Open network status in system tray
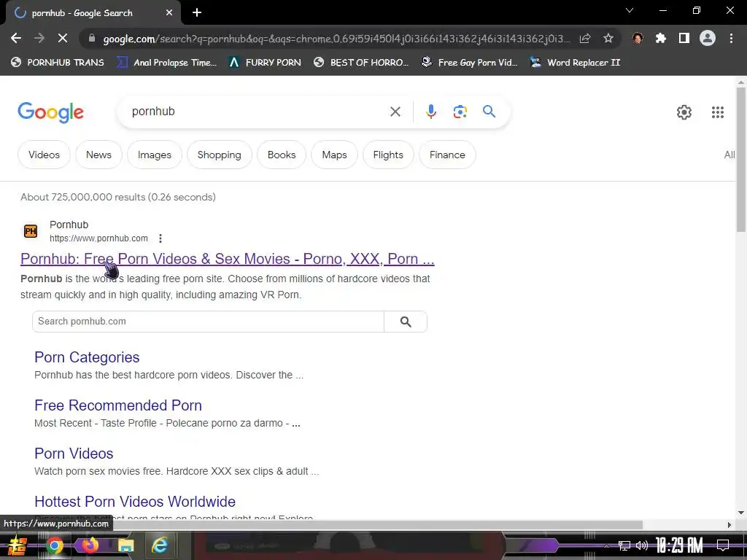Screen dimensions: 747x560 [624, 545]
